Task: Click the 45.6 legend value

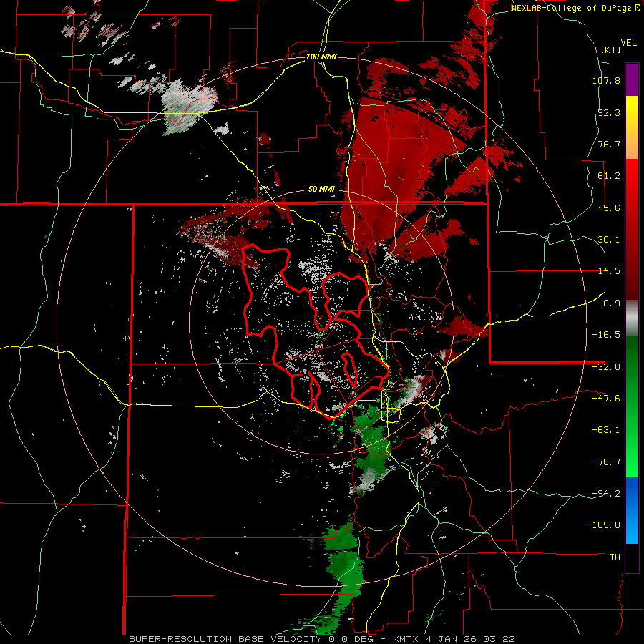Action: (x=609, y=208)
